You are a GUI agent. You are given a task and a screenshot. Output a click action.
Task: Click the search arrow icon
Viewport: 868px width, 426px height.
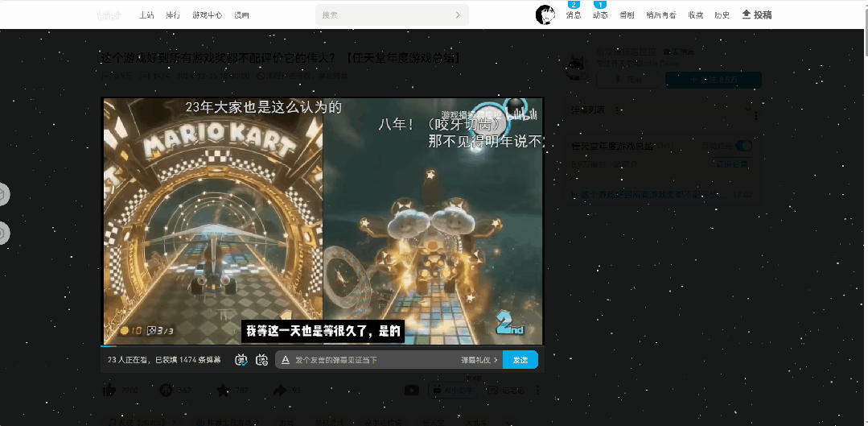coord(458,15)
